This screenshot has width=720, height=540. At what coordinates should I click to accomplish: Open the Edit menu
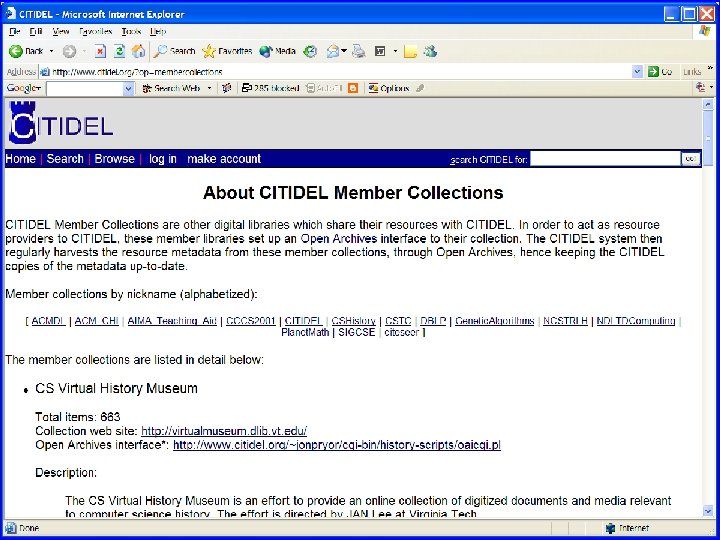[36, 32]
